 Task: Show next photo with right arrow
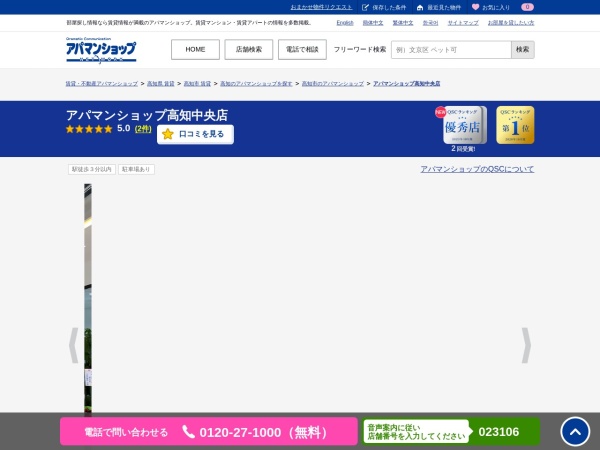pos(526,345)
